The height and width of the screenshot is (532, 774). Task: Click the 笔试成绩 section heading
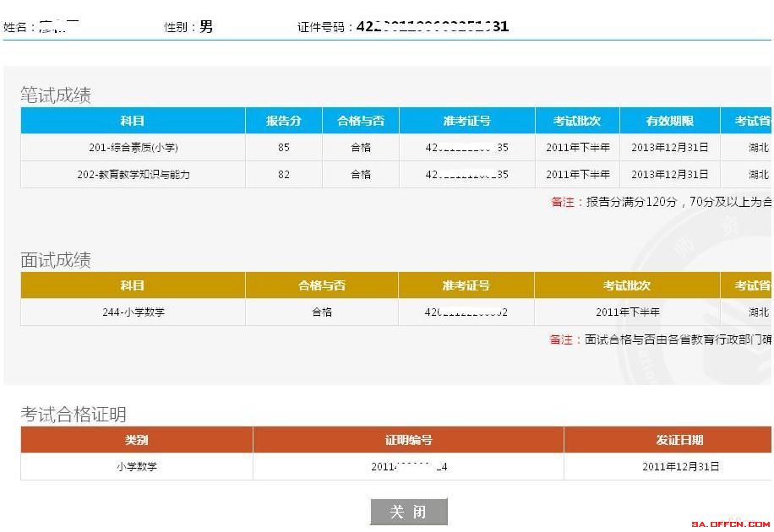56,95
